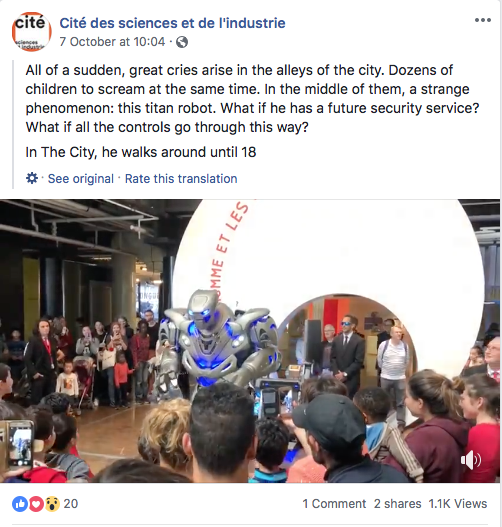This screenshot has height=527, width=502.
Task: View the 2 shares list
Action: [x=398, y=504]
